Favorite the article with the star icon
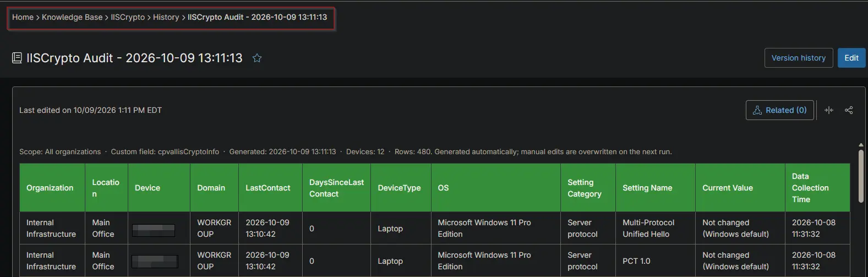The height and width of the screenshot is (277, 868). 256,58
